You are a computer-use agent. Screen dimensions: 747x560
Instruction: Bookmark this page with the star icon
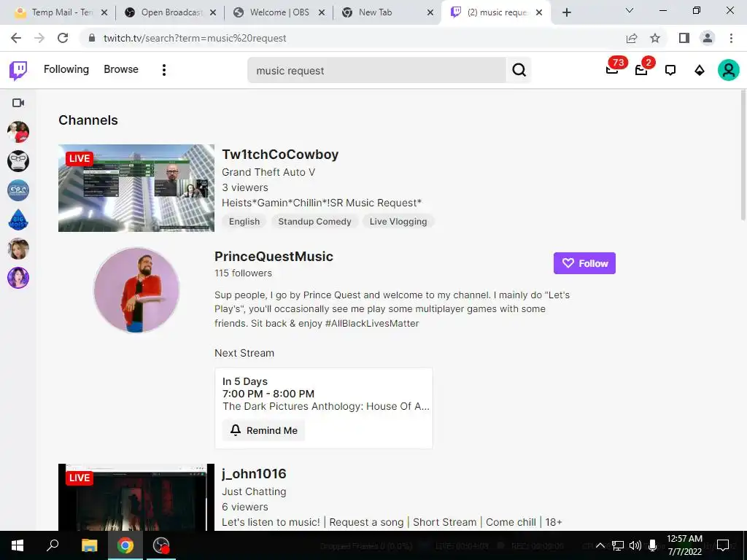[x=655, y=38]
